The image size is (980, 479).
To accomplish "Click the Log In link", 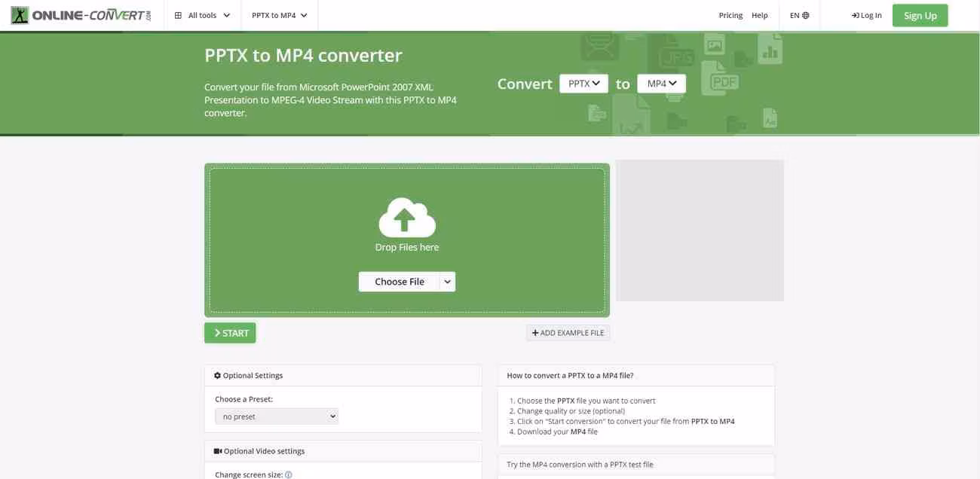I will click(866, 15).
